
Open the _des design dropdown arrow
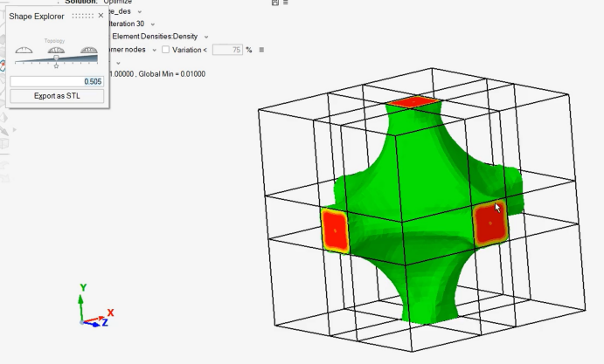(140, 12)
